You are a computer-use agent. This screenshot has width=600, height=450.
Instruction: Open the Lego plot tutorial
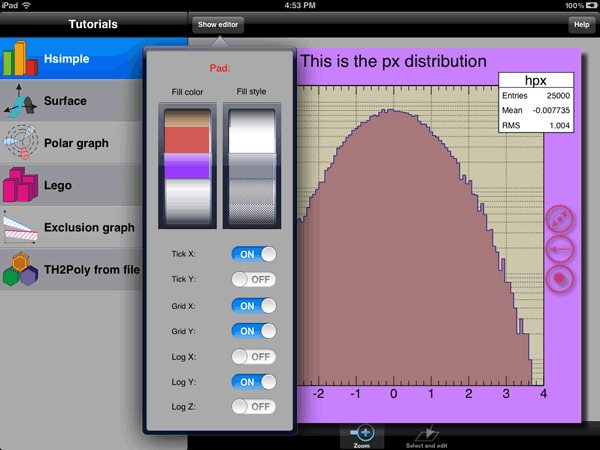pyautogui.click(x=21, y=185)
